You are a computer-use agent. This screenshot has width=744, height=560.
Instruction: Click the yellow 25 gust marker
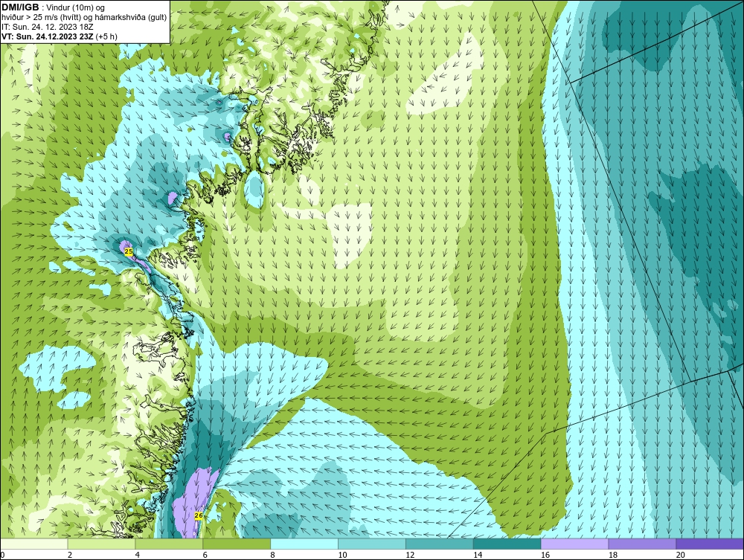coord(129,252)
